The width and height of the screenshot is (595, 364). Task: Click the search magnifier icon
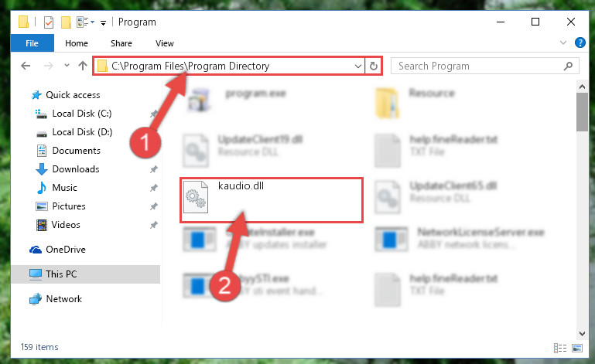click(x=568, y=66)
